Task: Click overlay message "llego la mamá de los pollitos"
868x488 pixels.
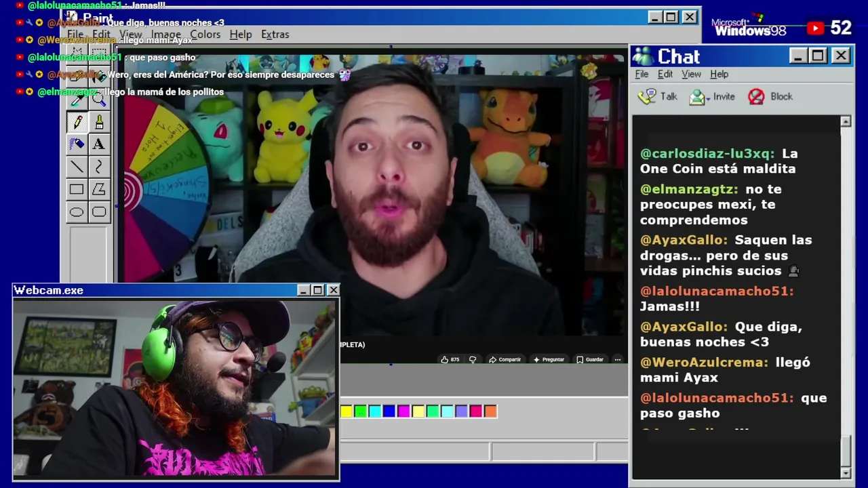Action: (163, 91)
